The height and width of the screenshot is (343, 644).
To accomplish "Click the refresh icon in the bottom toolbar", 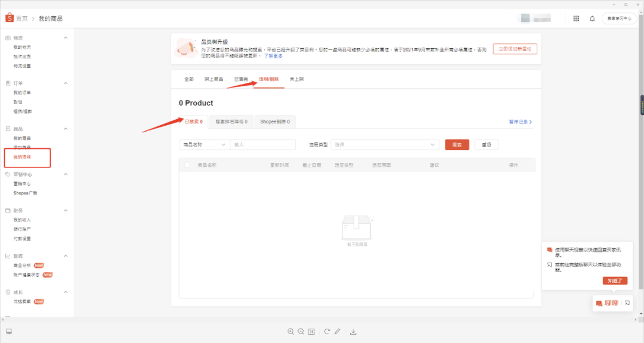I will [x=327, y=332].
